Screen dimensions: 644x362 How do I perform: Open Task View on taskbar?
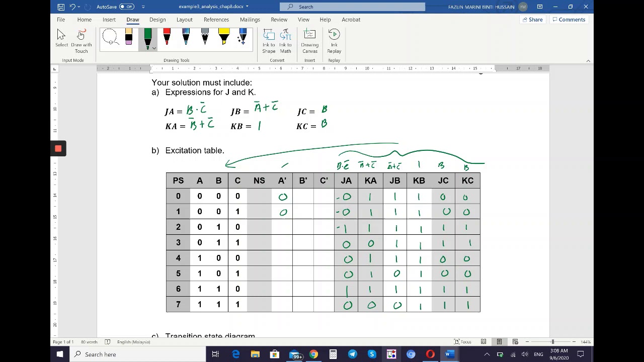[x=215, y=354]
